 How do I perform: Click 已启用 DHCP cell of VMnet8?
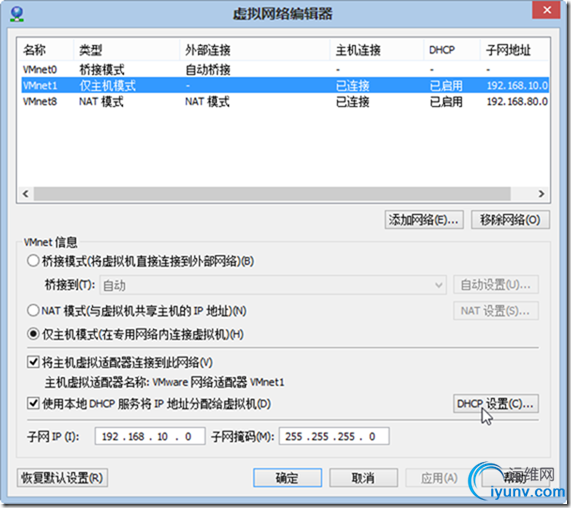[x=446, y=101]
